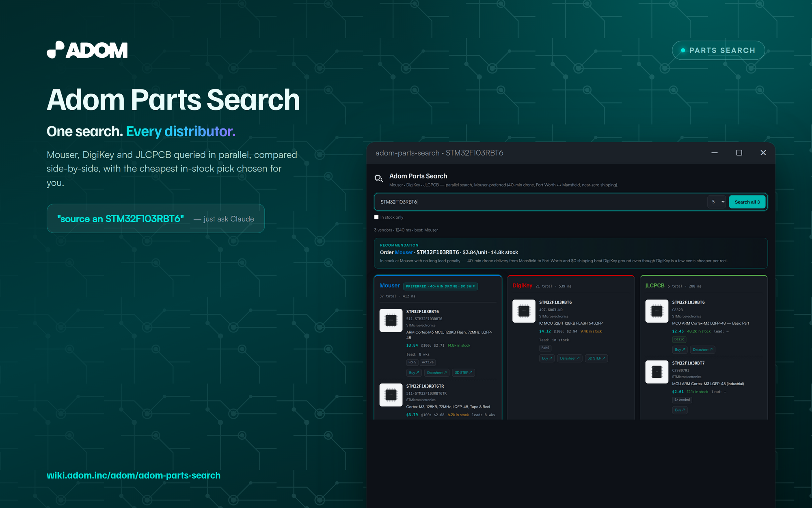Open Datasheet in the DigiKey card
This screenshot has width=812, height=508.
tap(570, 358)
